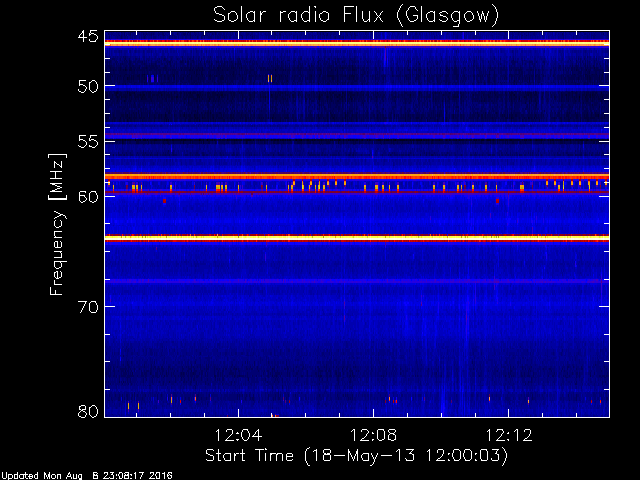Click the "Updated Mon Aug 6 23:08:17 2018" timestamp
Viewport: 640px width, 480px height.
[x=87, y=476]
